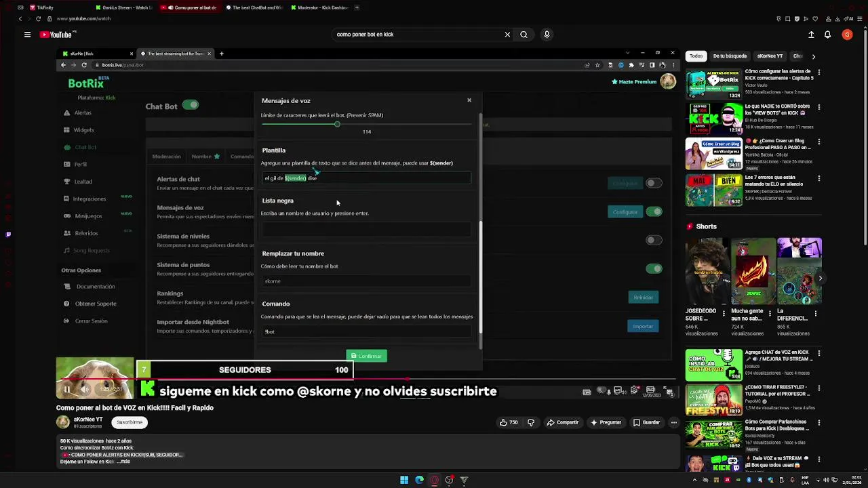Viewport: 868px width, 488px height.
Task: Open the Windows Start menu
Action: tap(404, 480)
